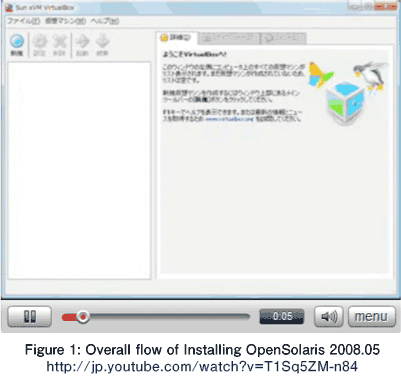Click the red seek slider handle

82,317
